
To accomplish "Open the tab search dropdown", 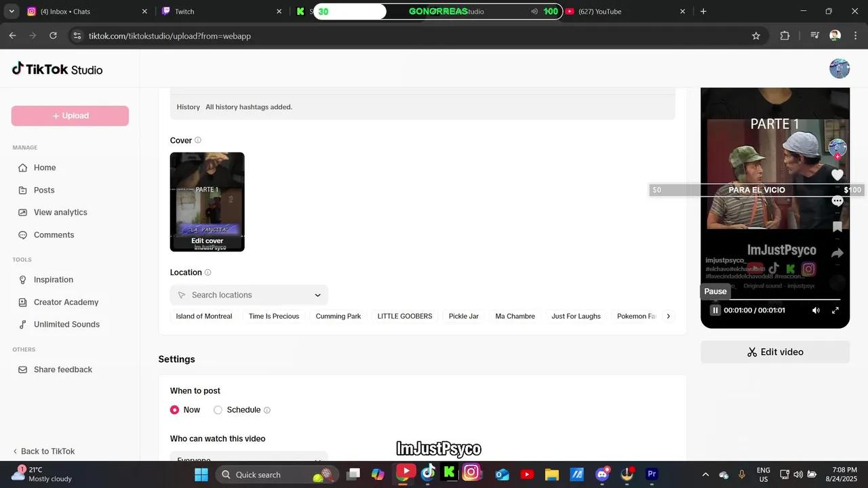I will [x=11, y=12].
